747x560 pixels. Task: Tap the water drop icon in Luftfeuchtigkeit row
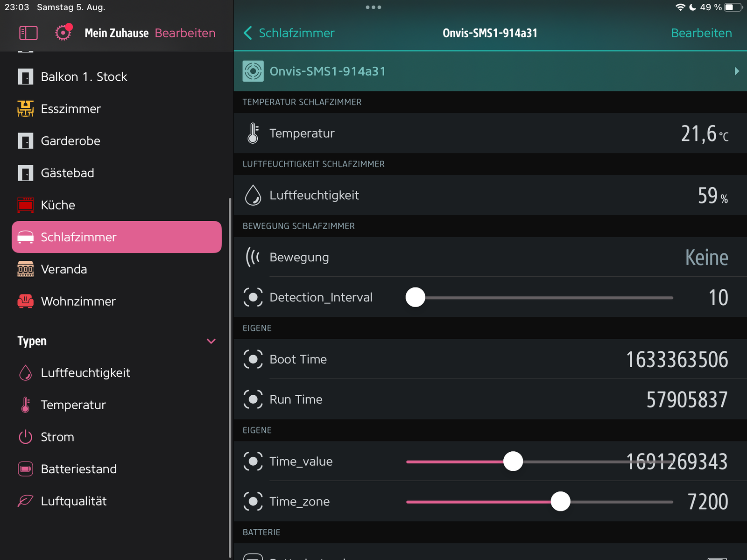coord(253,195)
